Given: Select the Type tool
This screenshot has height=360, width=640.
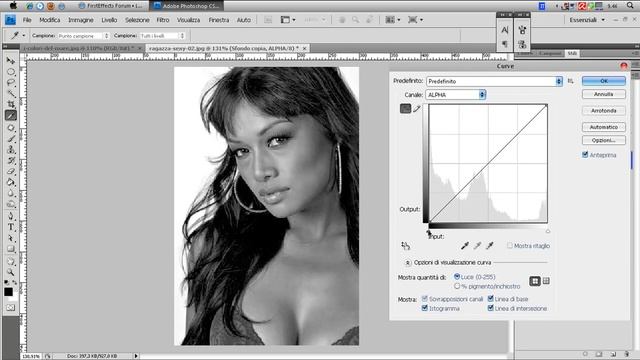Looking at the screenshot, I should coord(11,227).
